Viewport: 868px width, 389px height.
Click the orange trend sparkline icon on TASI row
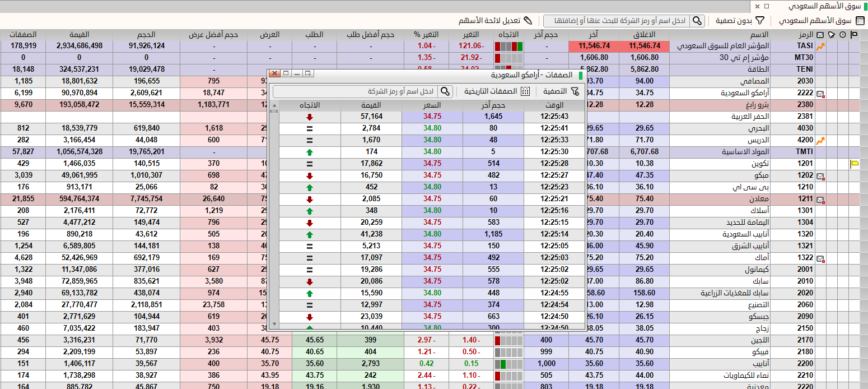coord(820,47)
